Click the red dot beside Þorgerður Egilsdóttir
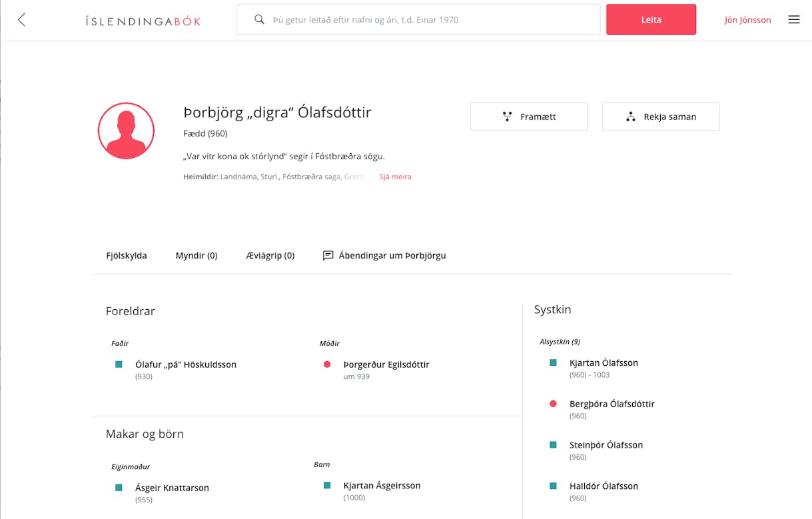Screen dimensions: 812x519 click(x=327, y=364)
